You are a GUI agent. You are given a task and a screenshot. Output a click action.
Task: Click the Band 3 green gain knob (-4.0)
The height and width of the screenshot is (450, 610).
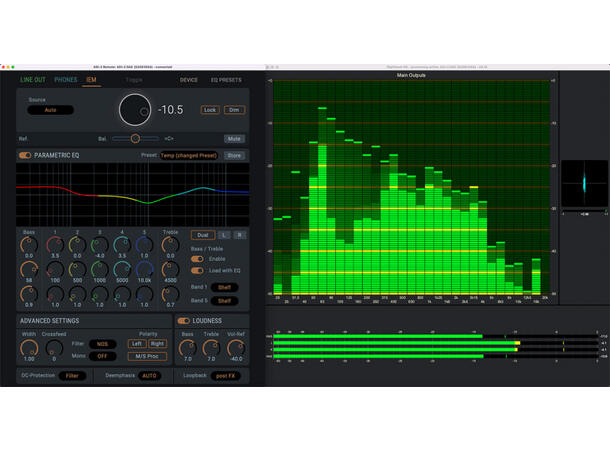click(x=100, y=245)
